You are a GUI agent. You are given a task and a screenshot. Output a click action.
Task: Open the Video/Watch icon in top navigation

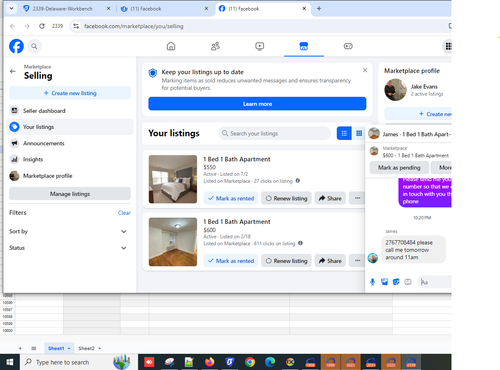tap(260, 46)
